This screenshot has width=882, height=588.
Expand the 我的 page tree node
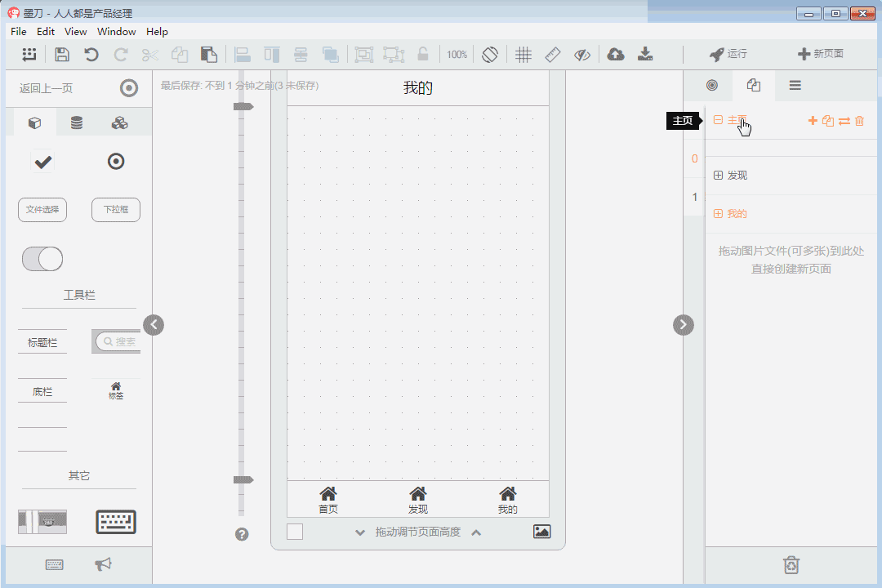718,214
